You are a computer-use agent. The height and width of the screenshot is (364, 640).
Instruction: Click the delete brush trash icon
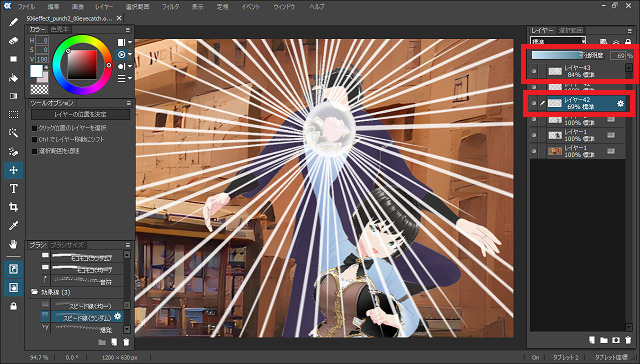point(126,342)
